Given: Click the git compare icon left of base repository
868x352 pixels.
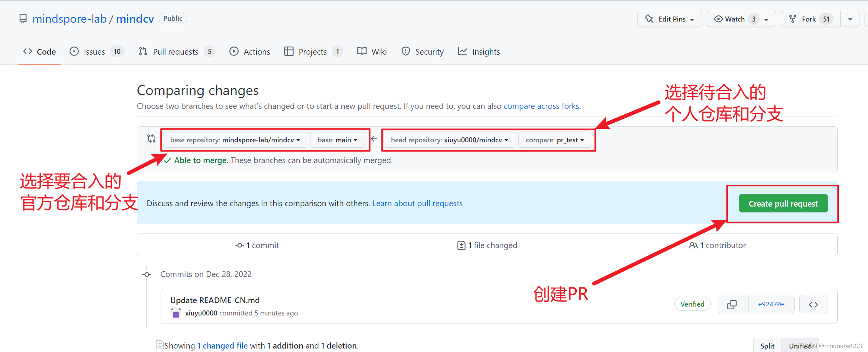Looking at the screenshot, I should 151,138.
